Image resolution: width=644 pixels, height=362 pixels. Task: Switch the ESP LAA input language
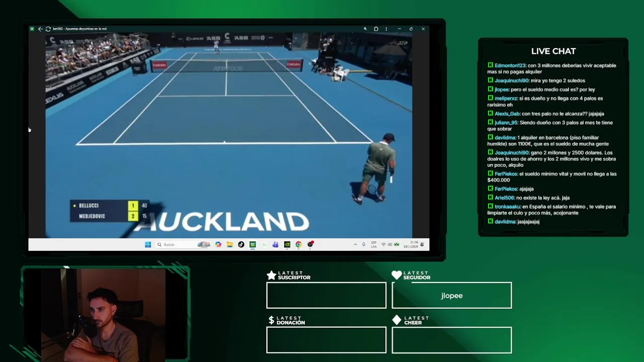[x=374, y=244]
